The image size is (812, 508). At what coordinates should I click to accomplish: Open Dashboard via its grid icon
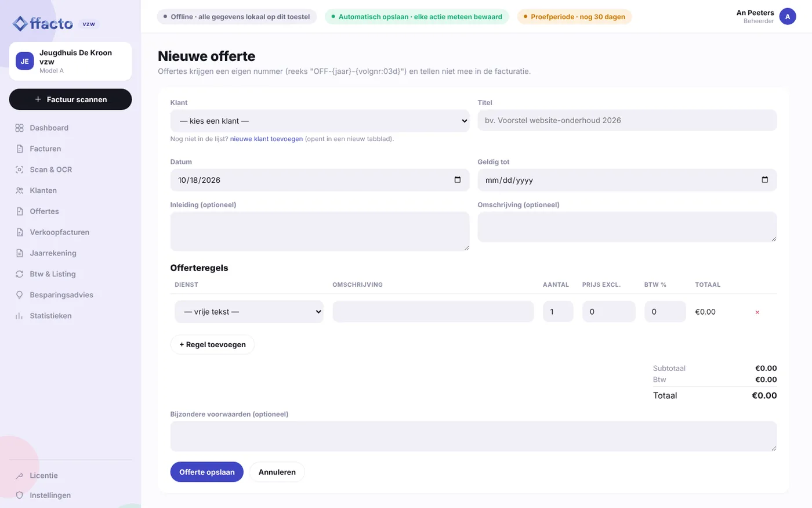[x=19, y=128]
